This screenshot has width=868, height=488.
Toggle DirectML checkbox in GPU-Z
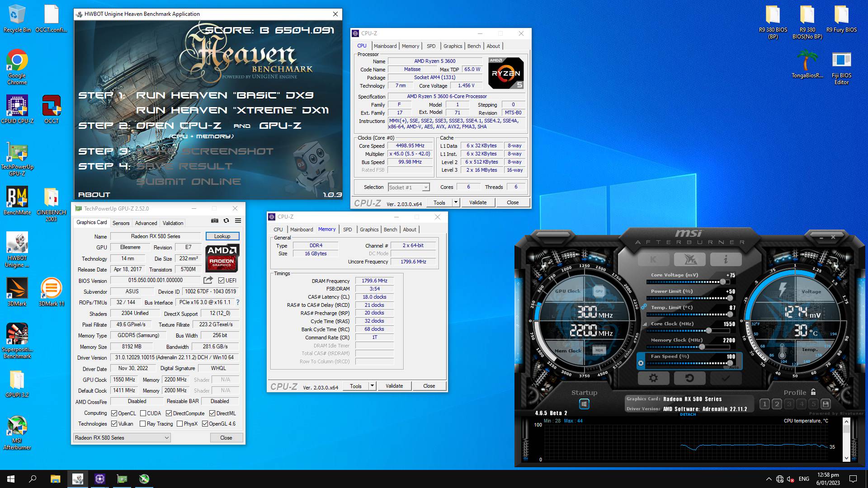click(x=212, y=413)
